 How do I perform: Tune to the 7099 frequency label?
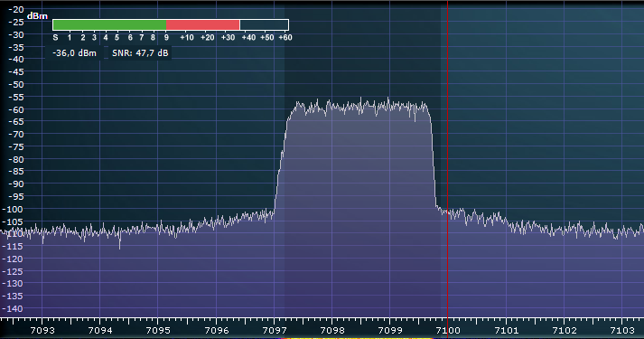390,330
